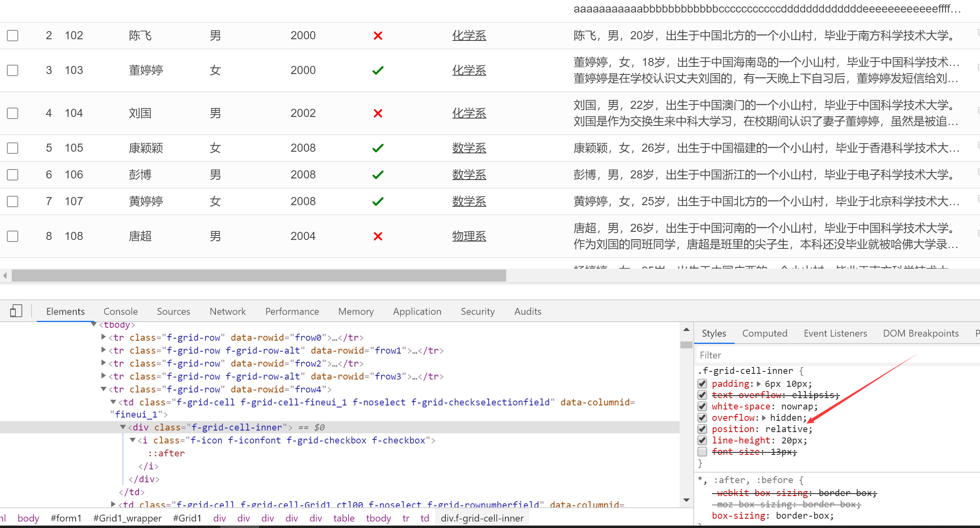This screenshot has height=528, width=980.
Task: Click the grid horizontal scrollbar thumb
Action: pos(259,276)
